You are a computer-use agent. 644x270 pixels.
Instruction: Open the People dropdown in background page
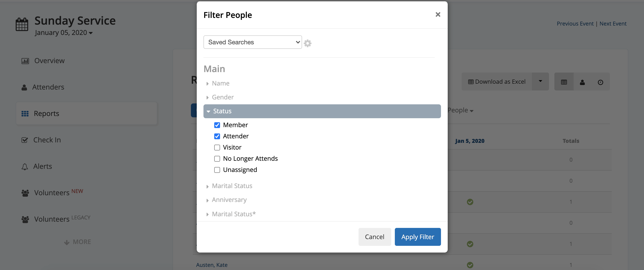[x=460, y=110]
